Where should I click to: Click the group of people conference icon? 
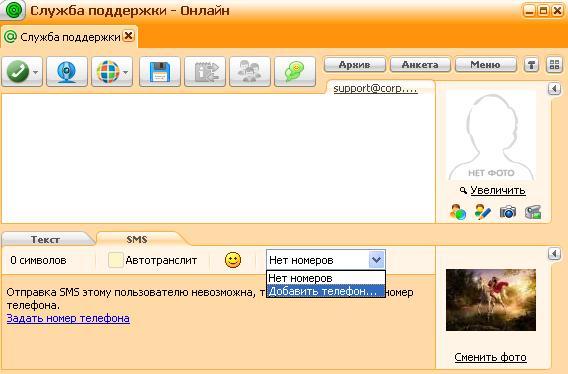point(250,71)
